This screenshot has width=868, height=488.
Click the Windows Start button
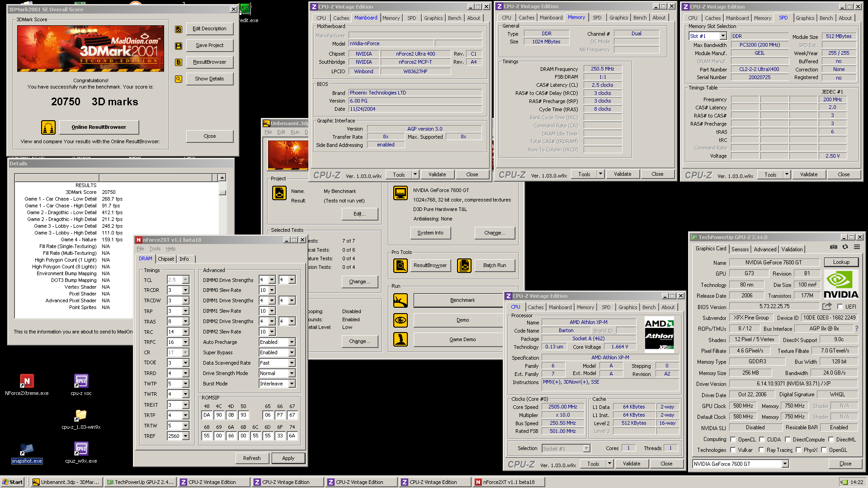pyautogui.click(x=13, y=482)
